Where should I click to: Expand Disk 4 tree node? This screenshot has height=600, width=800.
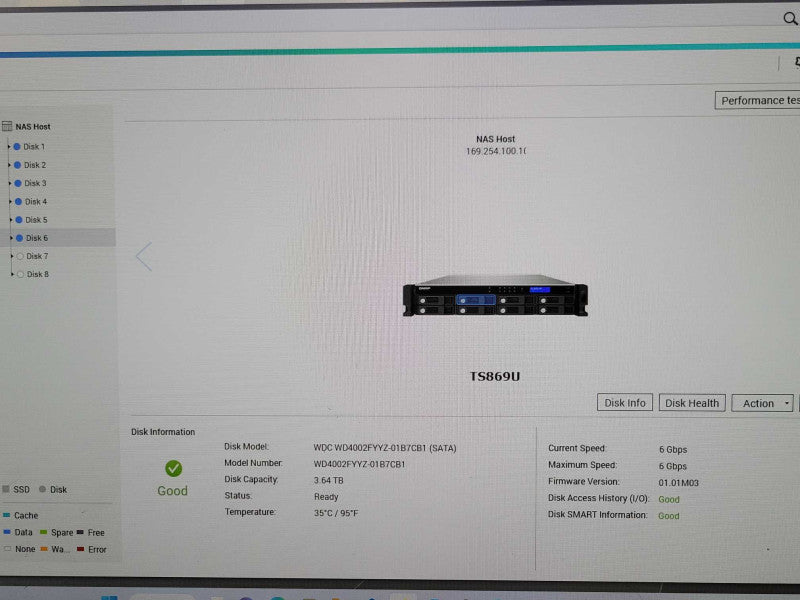click(x=10, y=202)
